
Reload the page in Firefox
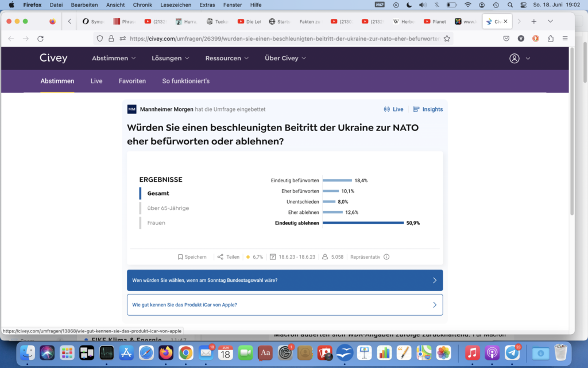pos(40,39)
